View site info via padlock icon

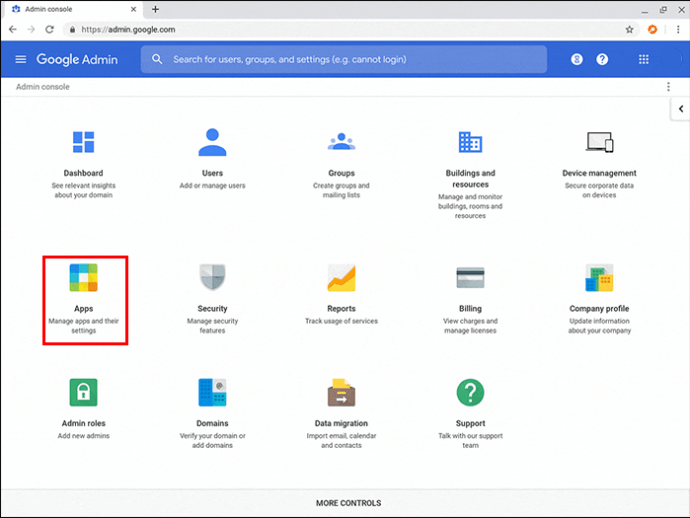72,29
